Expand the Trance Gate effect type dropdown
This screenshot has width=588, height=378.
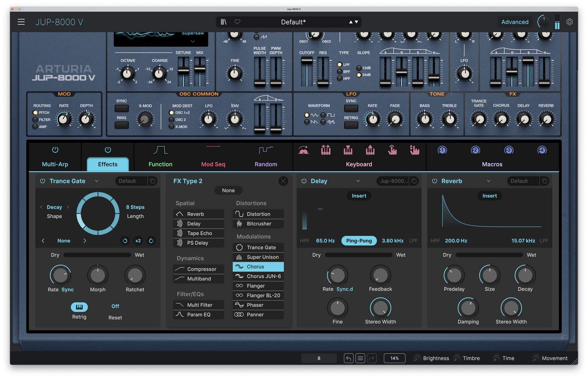coord(97,181)
